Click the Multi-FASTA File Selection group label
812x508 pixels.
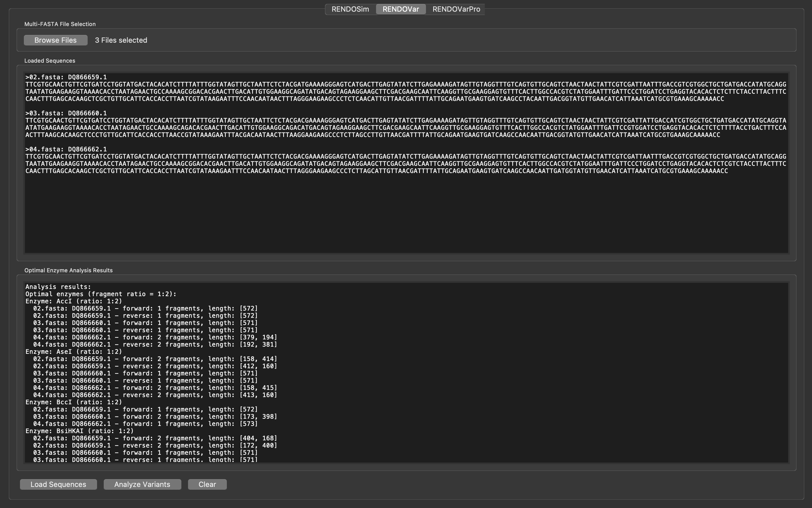click(60, 24)
